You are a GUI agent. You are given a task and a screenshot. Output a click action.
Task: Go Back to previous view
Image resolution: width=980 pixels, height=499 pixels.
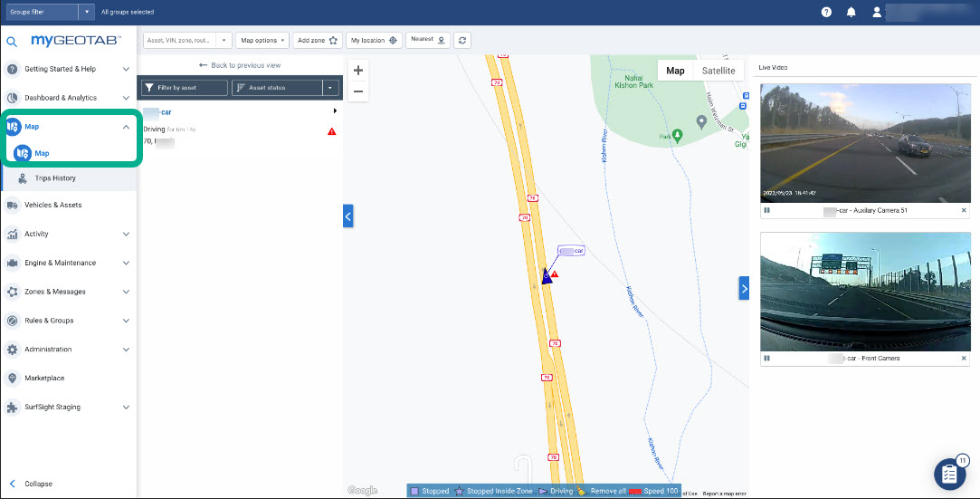coord(240,65)
